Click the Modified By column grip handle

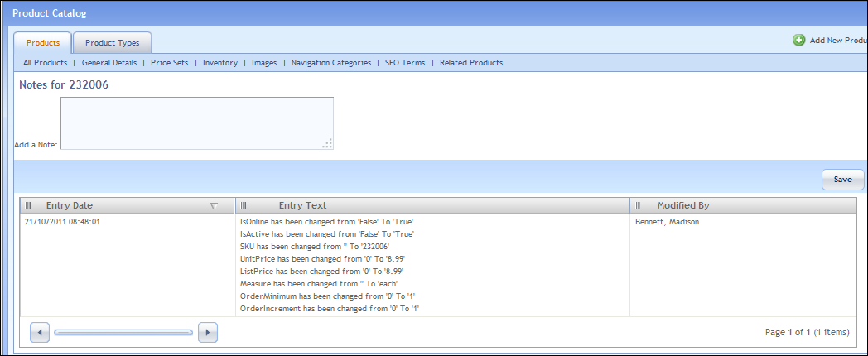[639, 205]
